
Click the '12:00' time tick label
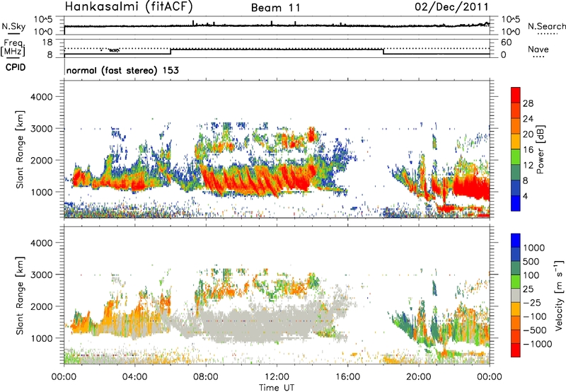click(x=277, y=377)
